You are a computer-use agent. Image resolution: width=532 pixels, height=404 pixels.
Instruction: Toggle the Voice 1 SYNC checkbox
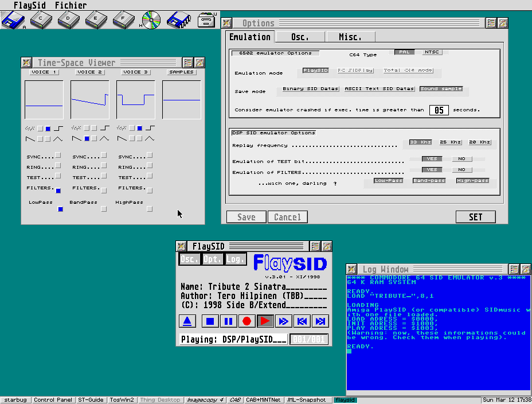click(x=58, y=155)
